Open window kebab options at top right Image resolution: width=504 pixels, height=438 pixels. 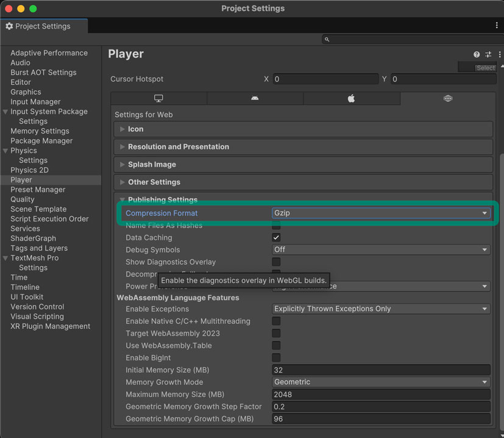497,26
